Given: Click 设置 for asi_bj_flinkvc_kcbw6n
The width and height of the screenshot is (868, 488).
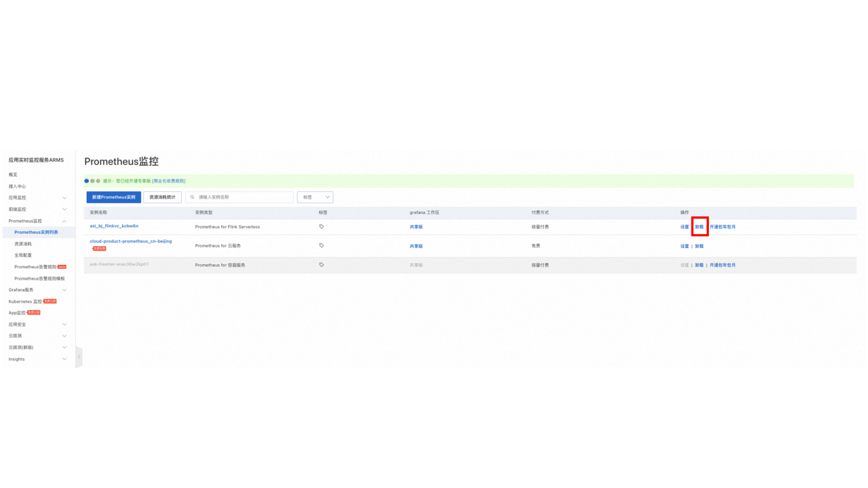Looking at the screenshot, I should point(685,227).
